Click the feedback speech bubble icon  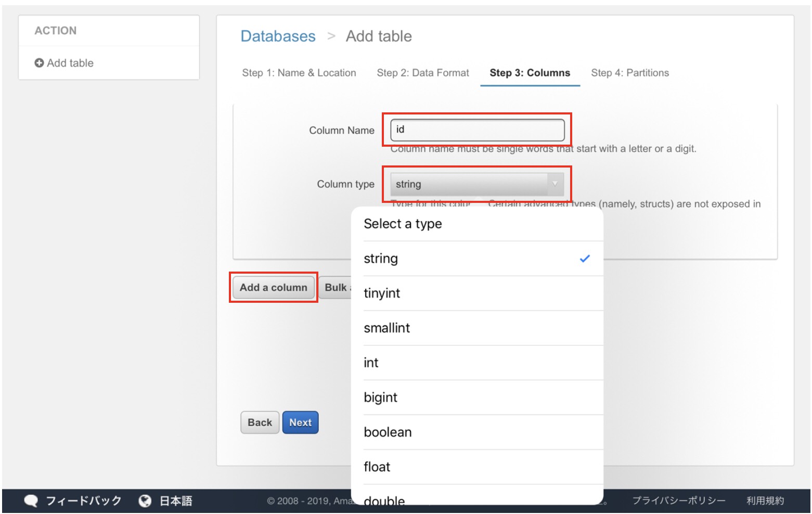[x=31, y=500]
